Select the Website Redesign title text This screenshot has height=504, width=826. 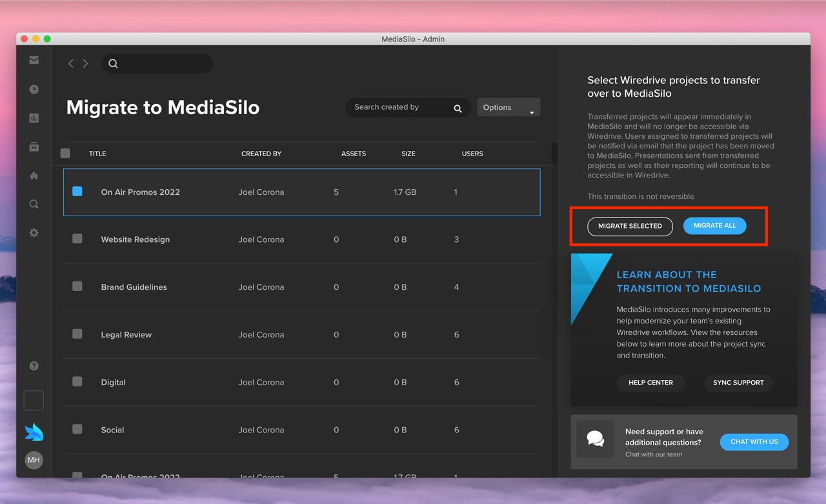tap(136, 239)
